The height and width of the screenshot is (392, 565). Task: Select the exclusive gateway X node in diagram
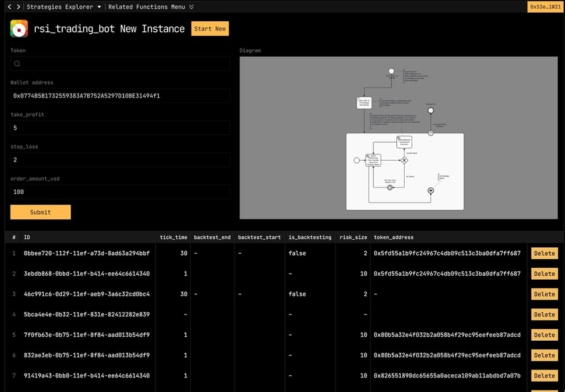[x=403, y=160]
